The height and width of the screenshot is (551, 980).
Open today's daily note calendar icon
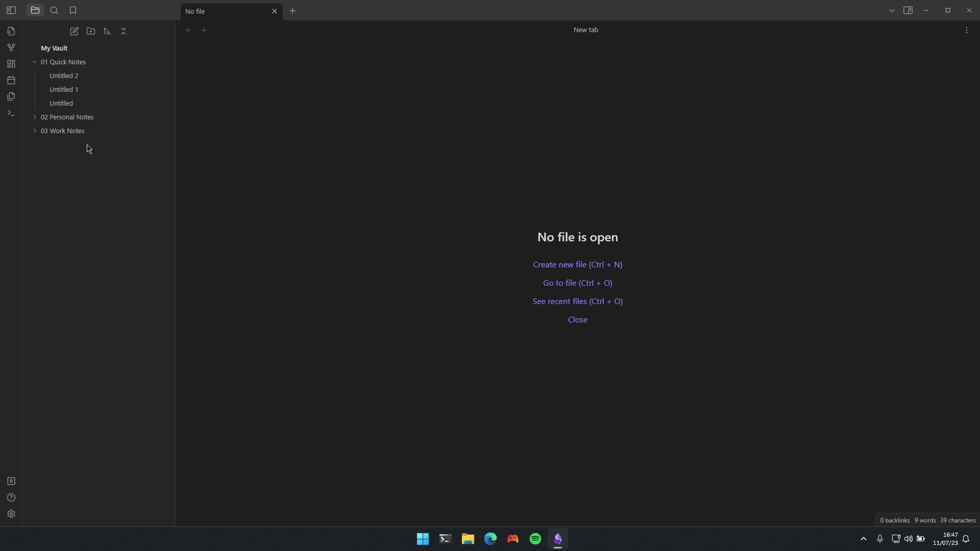11,80
